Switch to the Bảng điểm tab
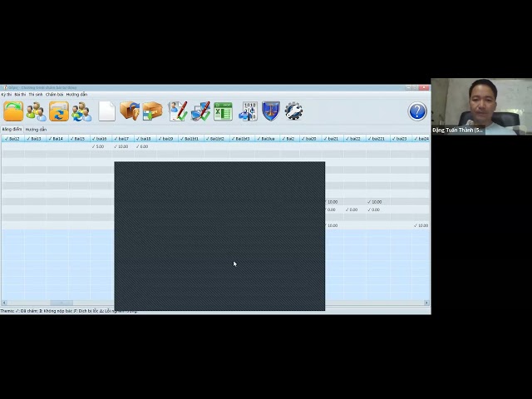Image resolution: width=532 pixels, height=399 pixels. [x=12, y=130]
